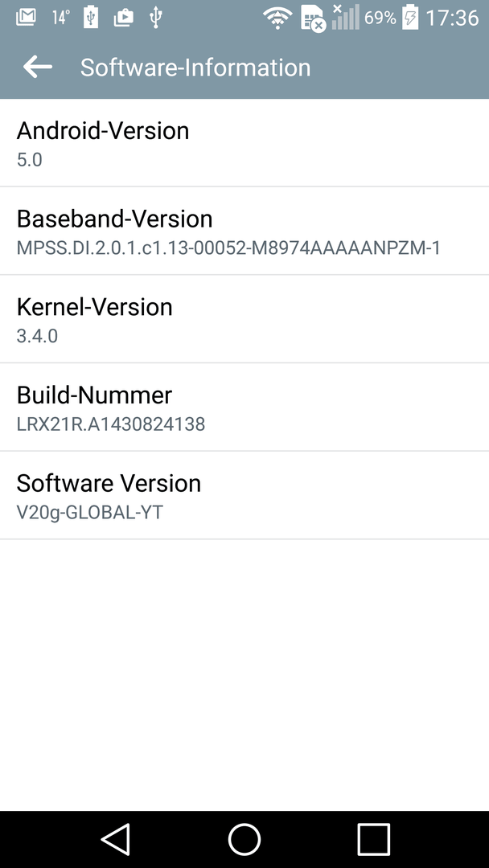Select the Android-Version entry

click(x=244, y=143)
